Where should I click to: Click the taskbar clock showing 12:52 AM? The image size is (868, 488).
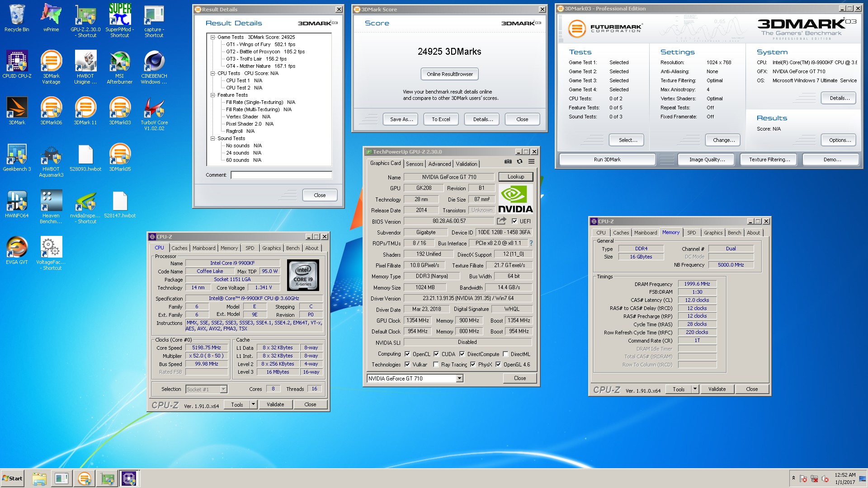(845, 479)
